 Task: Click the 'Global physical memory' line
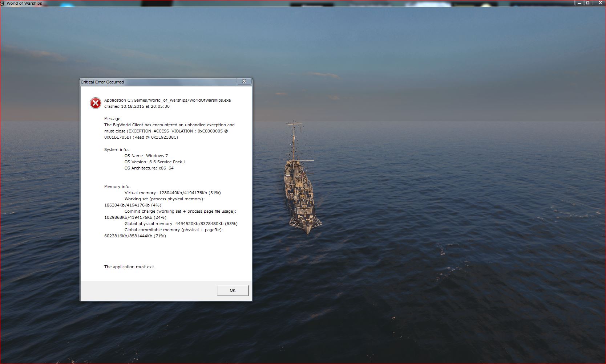[181, 224]
